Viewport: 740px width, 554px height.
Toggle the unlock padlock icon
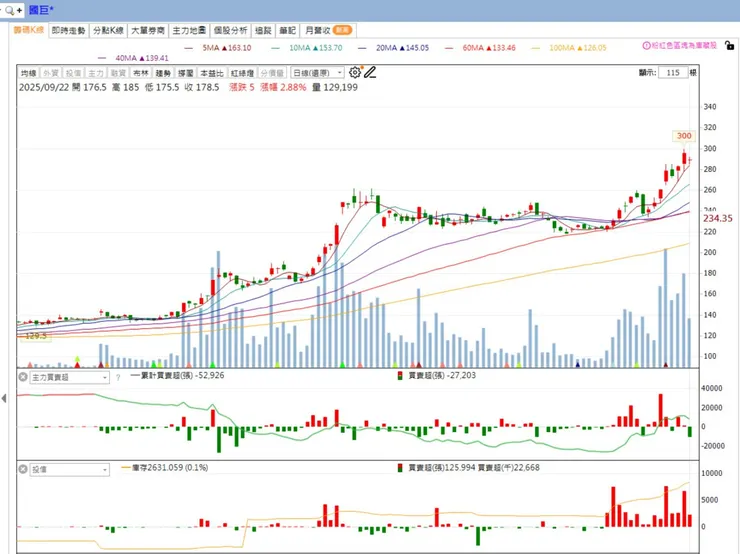click(x=729, y=45)
